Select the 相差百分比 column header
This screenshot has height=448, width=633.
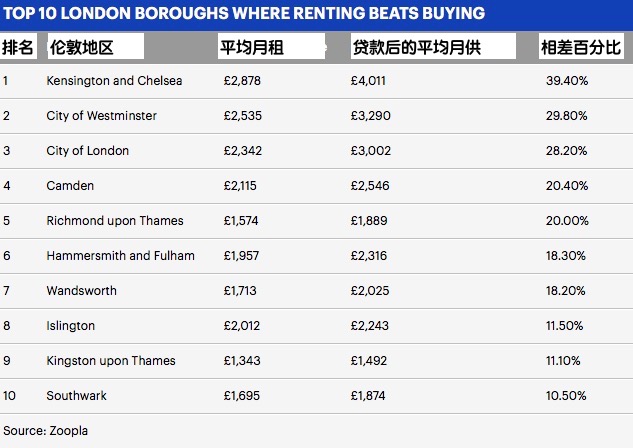click(580, 47)
